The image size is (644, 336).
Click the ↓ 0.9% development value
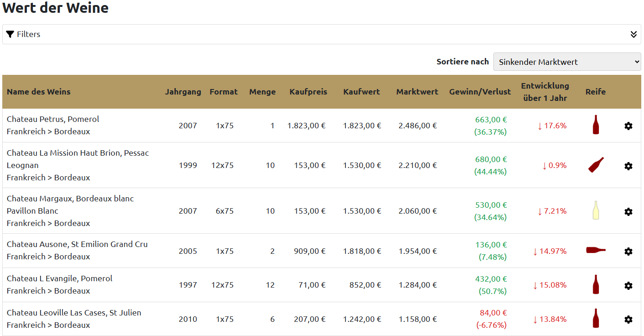(x=554, y=165)
